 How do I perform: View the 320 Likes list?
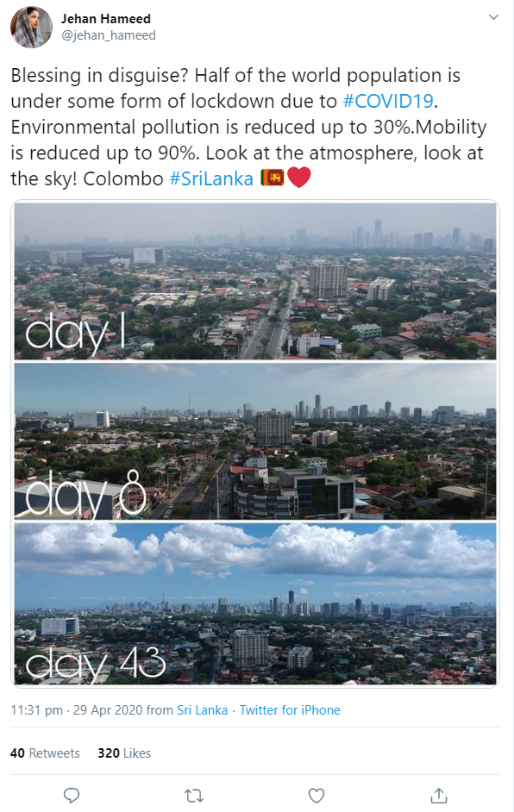point(124,753)
